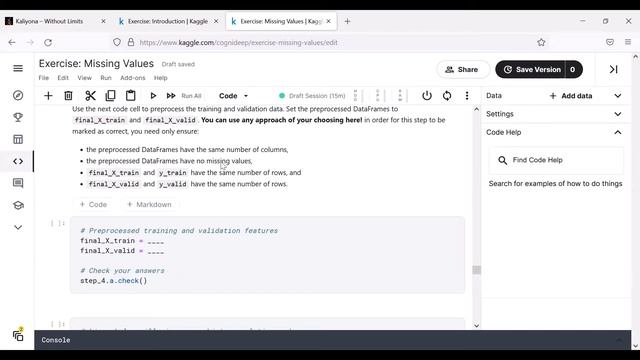Image resolution: width=640 pixels, height=360 pixels.
Task: Focus the Find Code Help search field
Action: click(x=556, y=160)
